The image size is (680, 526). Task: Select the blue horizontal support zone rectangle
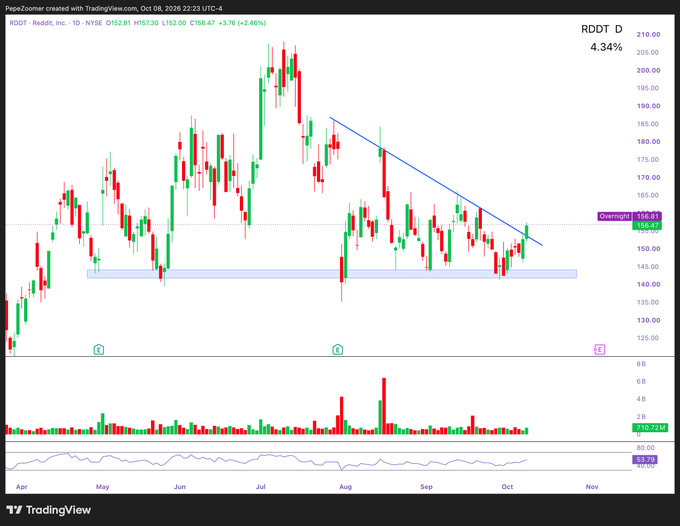(x=332, y=274)
